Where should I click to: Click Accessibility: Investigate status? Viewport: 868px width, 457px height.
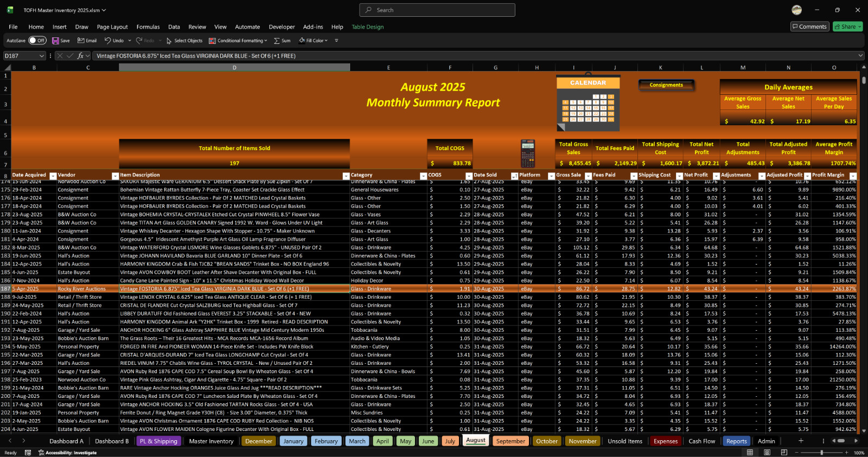click(68, 453)
